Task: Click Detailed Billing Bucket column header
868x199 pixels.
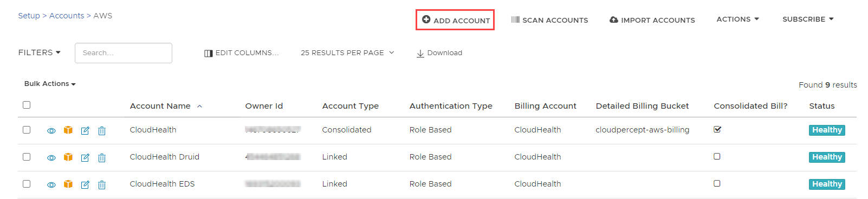Action: [642, 106]
